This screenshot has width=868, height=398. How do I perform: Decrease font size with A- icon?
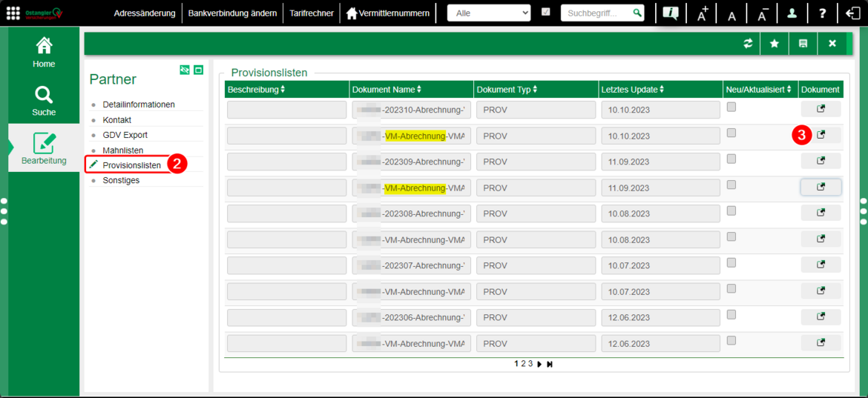[x=763, y=13]
